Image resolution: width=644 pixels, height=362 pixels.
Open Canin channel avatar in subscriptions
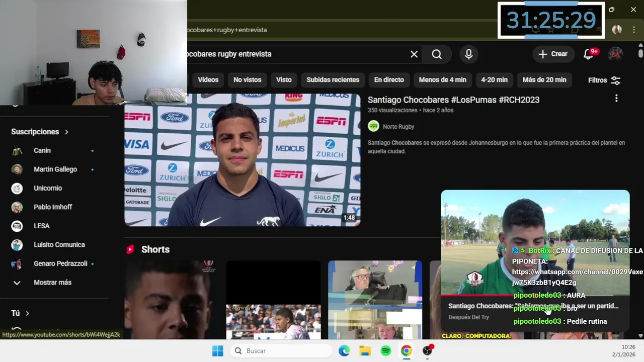pos(17,150)
